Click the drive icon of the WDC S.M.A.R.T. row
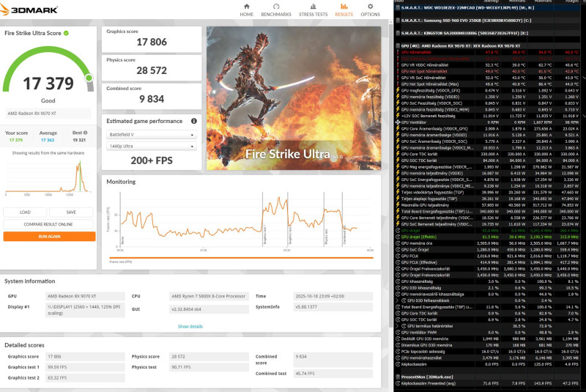The height and width of the screenshot is (392, 586). (x=398, y=8)
